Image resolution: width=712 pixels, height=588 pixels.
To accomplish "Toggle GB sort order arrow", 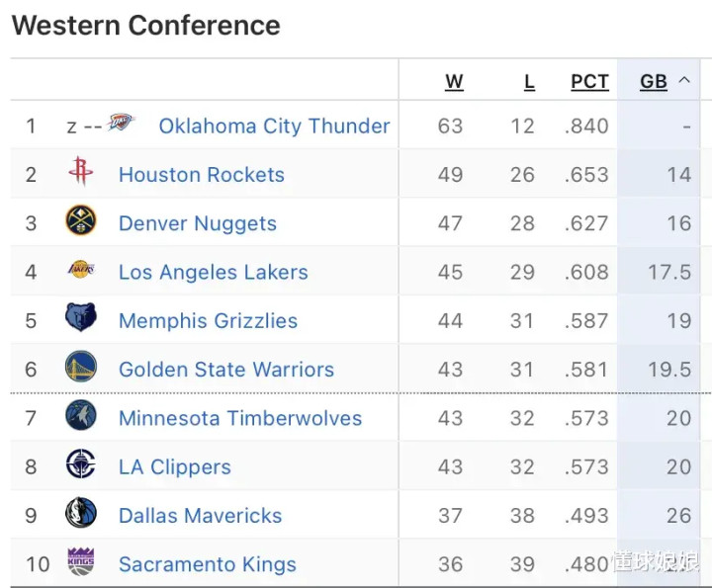I will pos(684,81).
